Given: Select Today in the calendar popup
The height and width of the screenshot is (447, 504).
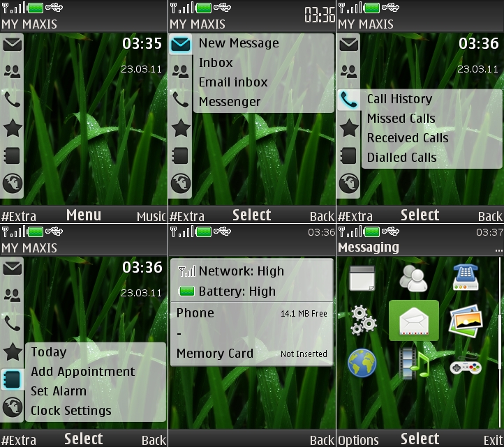Looking at the screenshot, I should coord(49,352).
